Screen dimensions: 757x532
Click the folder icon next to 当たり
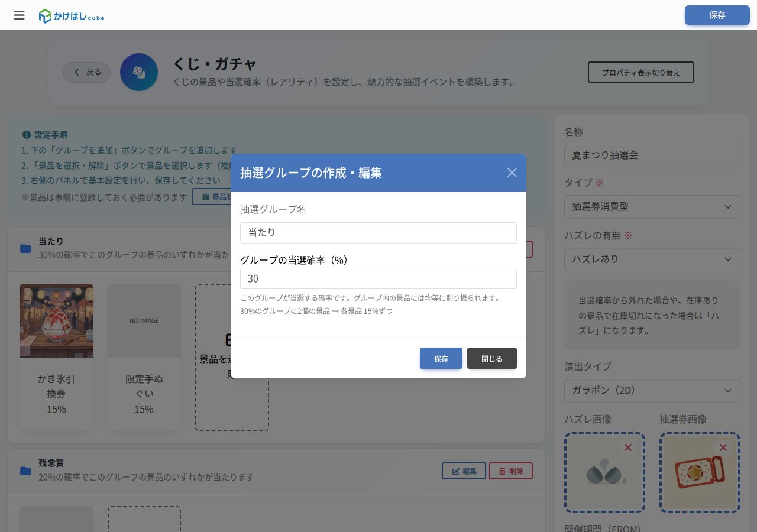(25, 249)
